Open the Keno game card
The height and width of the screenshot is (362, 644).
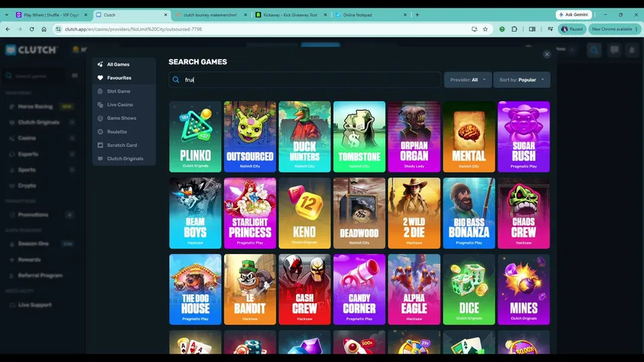tap(304, 213)
